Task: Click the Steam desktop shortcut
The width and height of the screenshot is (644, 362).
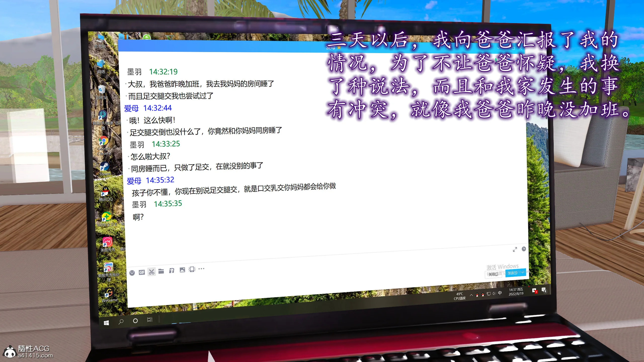Action: (x=105, y=168)
